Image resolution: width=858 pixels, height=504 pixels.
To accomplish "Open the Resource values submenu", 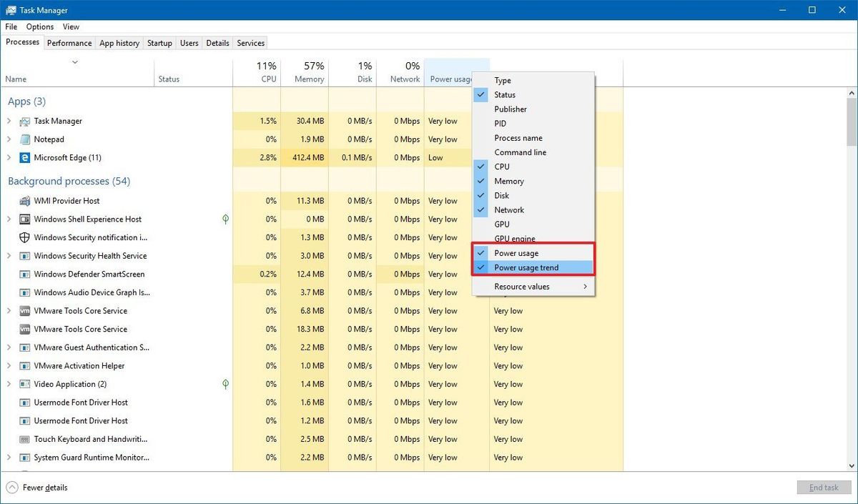I will tap(522, 286).
